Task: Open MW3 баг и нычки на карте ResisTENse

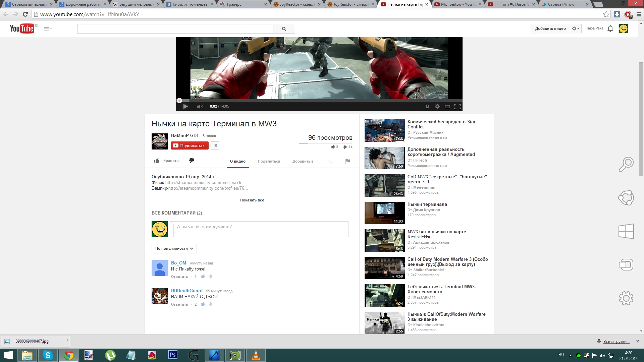Action: coord(437,234)
